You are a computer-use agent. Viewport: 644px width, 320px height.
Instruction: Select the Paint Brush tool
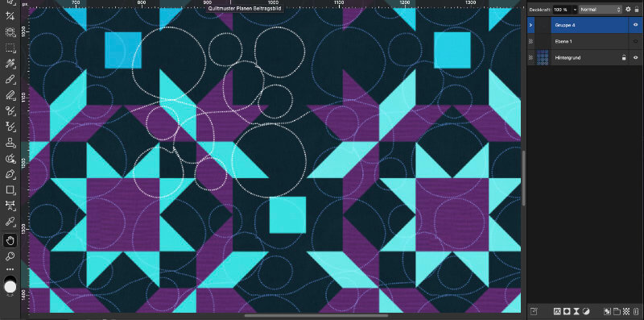(10, 79)
